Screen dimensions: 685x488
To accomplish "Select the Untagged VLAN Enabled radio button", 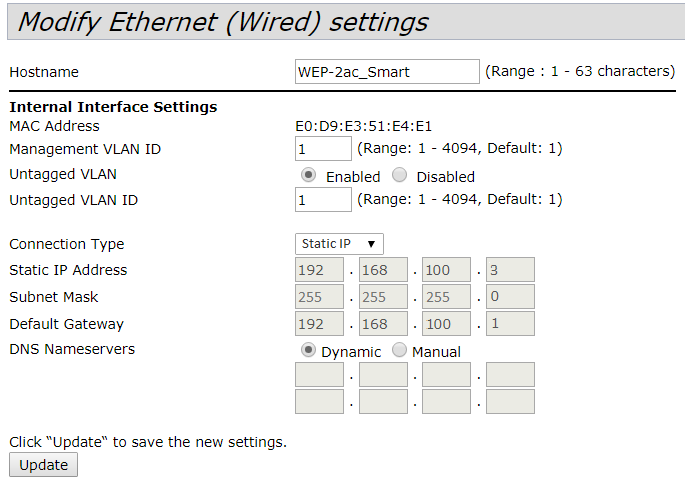I will (x=309, y=175).
